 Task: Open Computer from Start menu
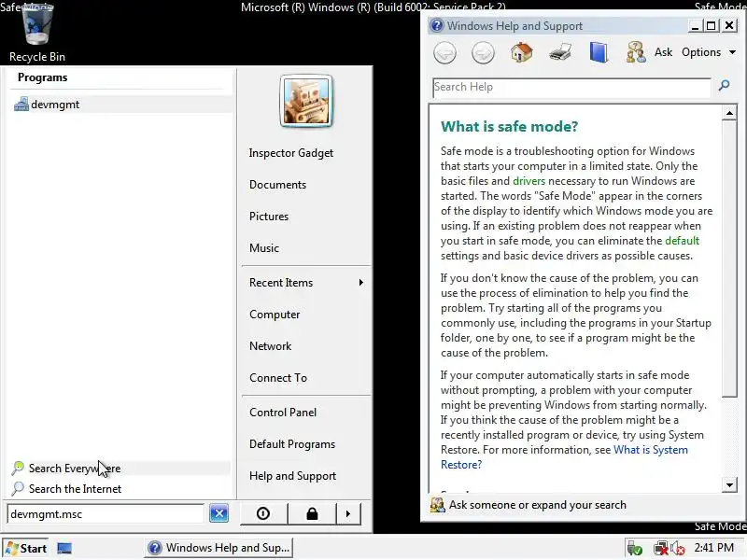click(x=275, y=315)
